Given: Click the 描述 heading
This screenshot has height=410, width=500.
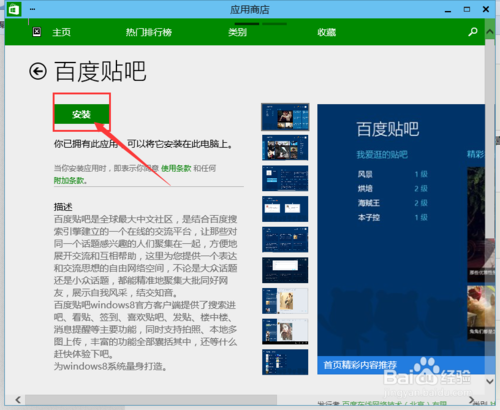Looking at the screenshot, I should pos(63,207).
